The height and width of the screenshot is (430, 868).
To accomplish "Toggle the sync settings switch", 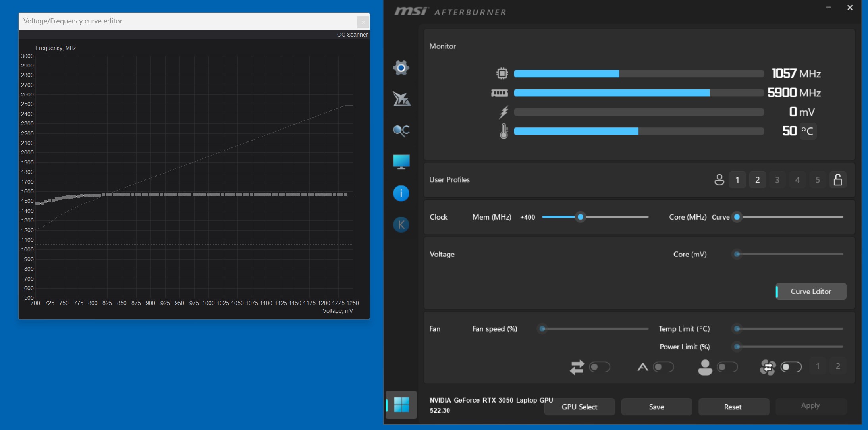I will (x=599, y=367).
